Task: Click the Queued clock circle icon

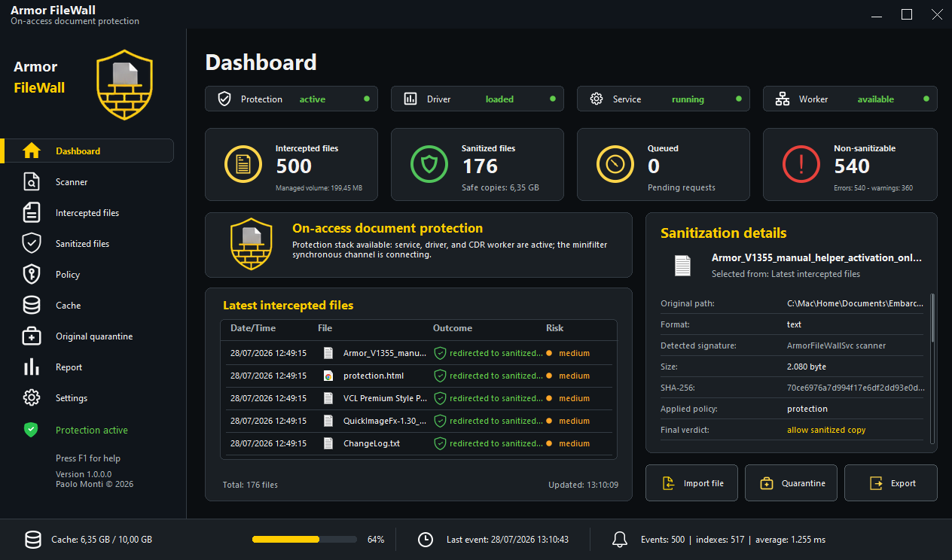Action: click(x=615, y=164)
